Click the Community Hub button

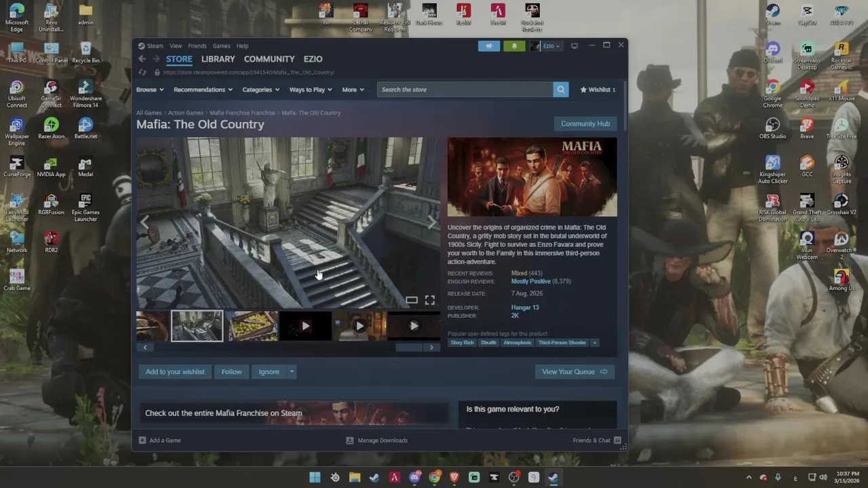585,123
